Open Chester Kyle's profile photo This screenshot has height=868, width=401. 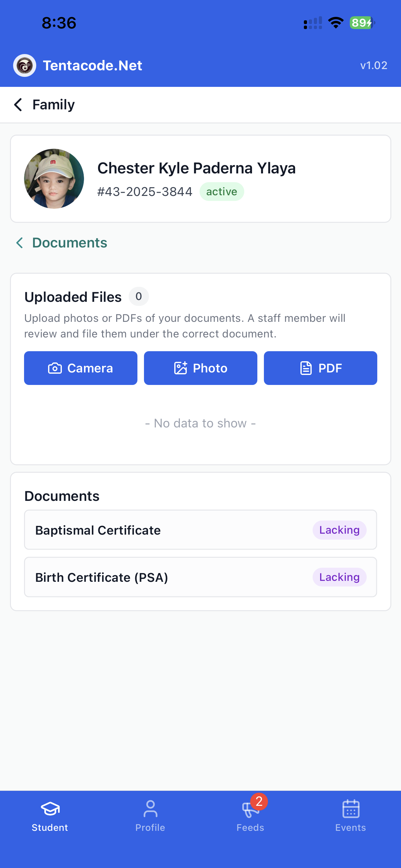[54, 179]
